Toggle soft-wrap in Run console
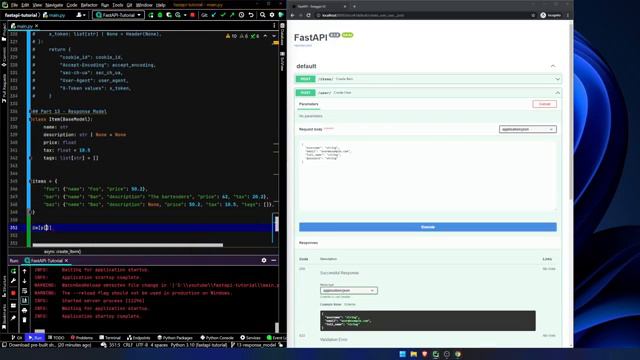This screenshot has height=360, width=640. (x=24, y=291)
